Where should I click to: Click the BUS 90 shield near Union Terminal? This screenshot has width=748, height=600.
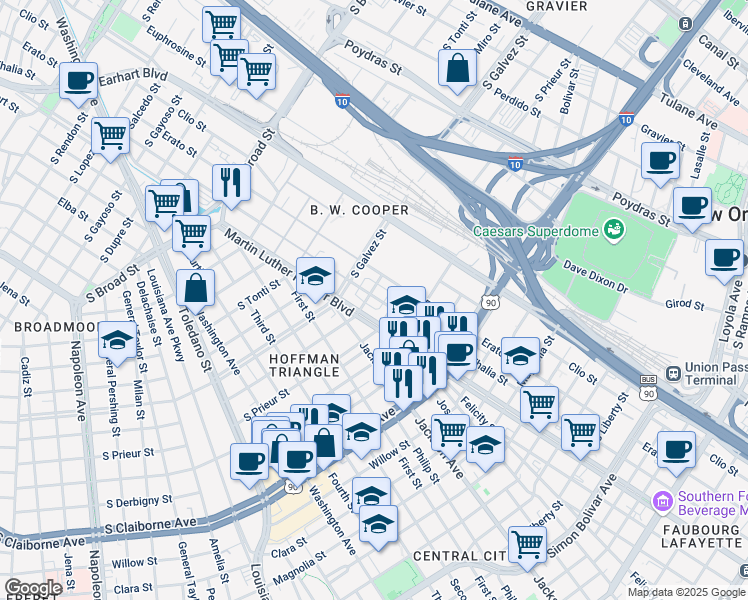[648, 388]
